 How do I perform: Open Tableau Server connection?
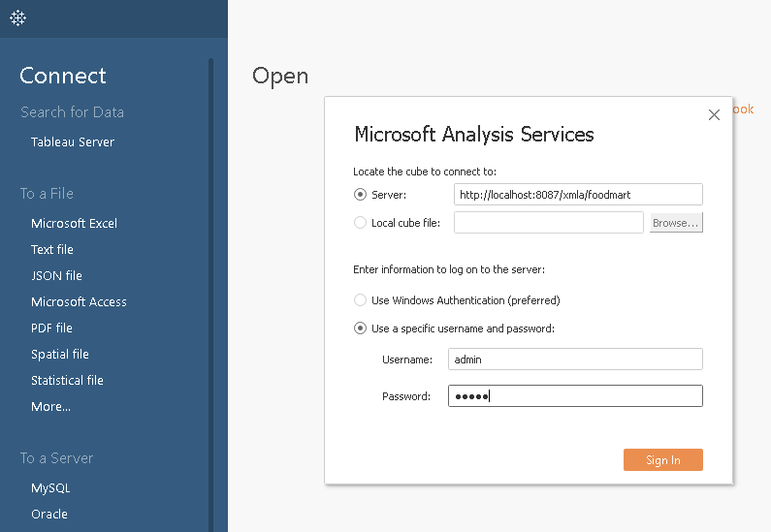[x=73, y=142]
